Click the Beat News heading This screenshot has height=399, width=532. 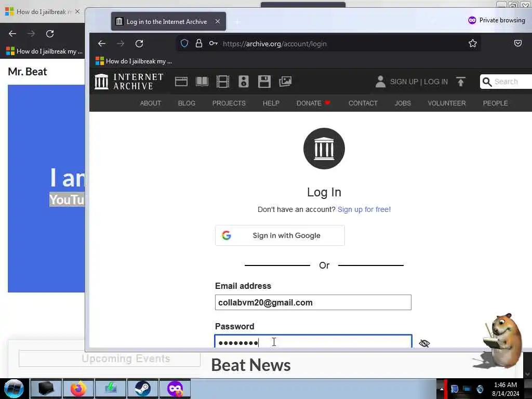(x=251, y=365)
